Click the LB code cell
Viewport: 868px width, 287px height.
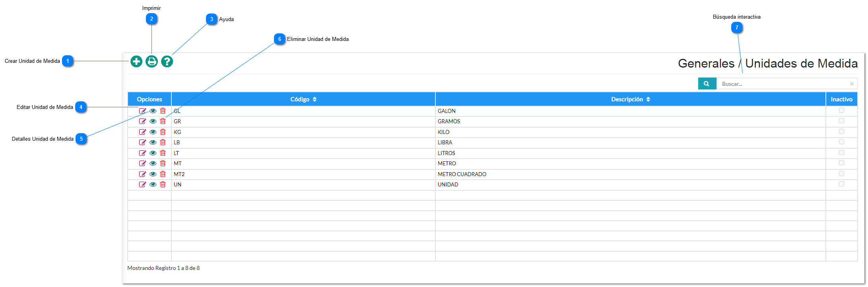(x=303, y=142)
